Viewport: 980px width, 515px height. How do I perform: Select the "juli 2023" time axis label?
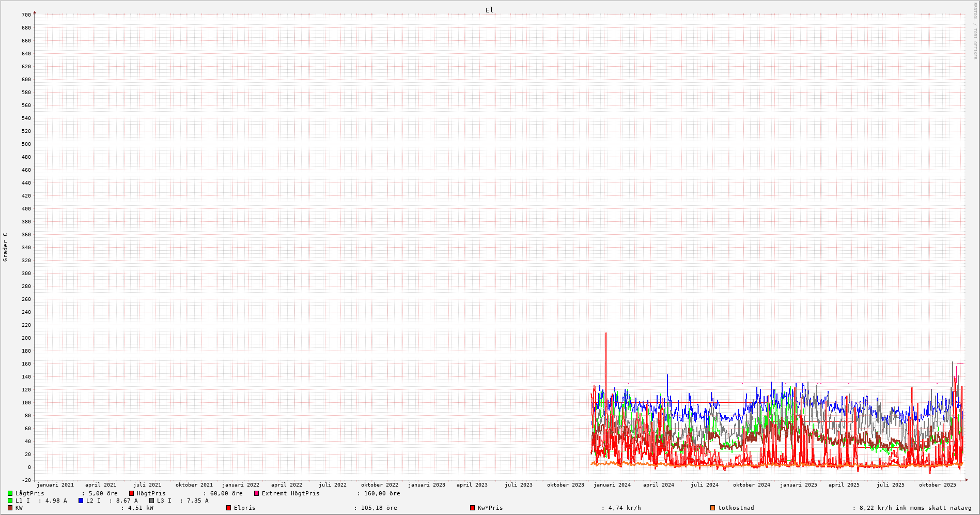tap(518, 485)
